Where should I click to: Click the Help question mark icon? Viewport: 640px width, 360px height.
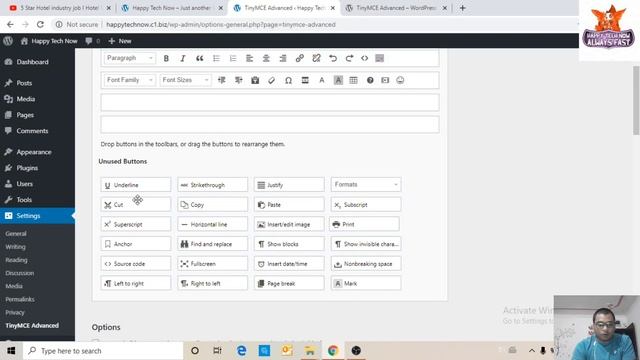coord(370,80)
